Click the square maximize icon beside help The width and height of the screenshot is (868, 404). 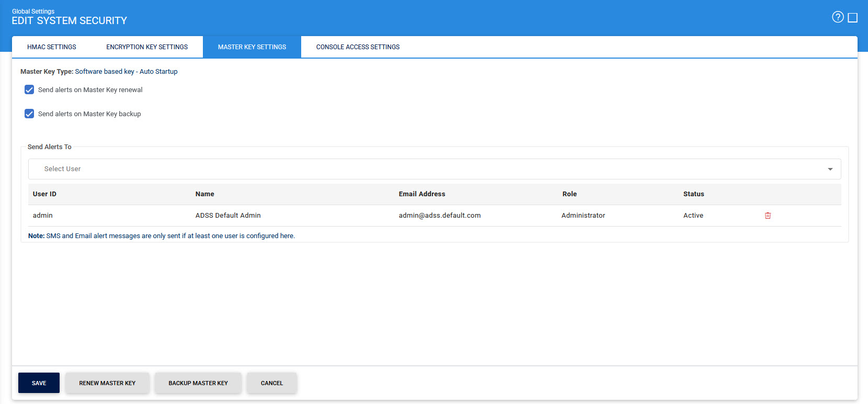point(852,18)
